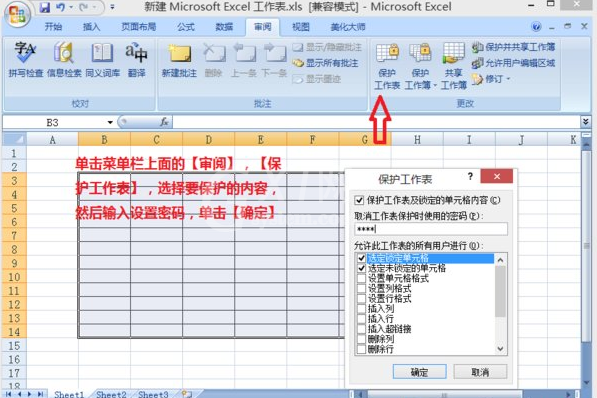Expand the Name Box dropdown
597x398 pixels.
(110, 122)
